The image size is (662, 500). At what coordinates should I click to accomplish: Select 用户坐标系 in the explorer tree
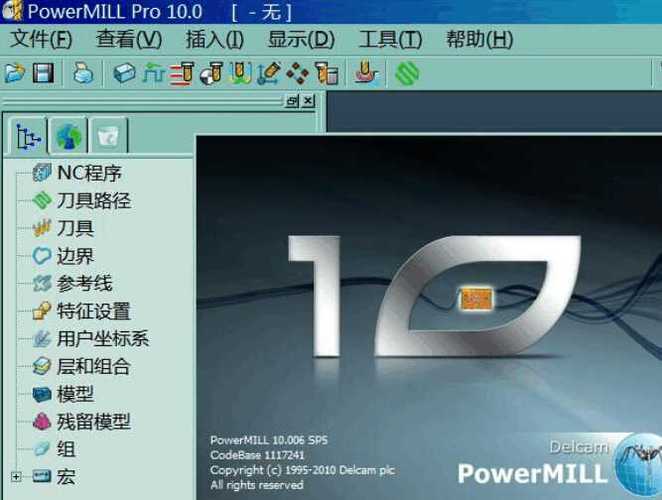[103, 339]
